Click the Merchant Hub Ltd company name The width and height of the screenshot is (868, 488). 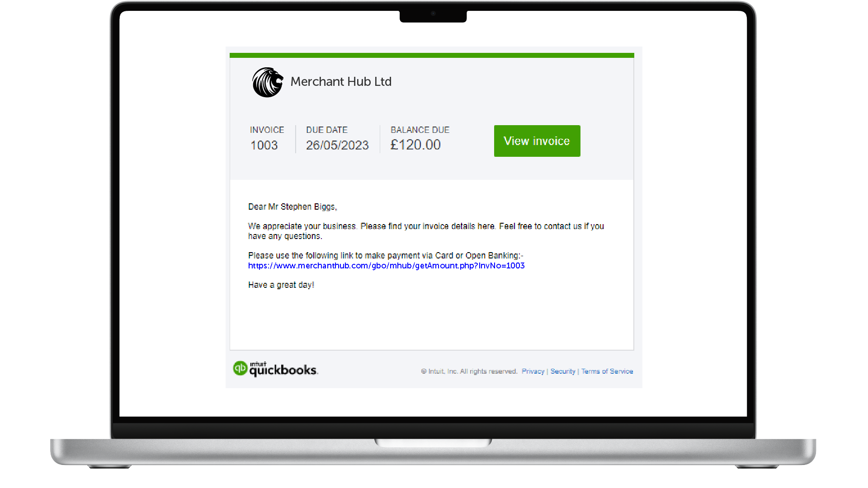[x=341, y=82]
